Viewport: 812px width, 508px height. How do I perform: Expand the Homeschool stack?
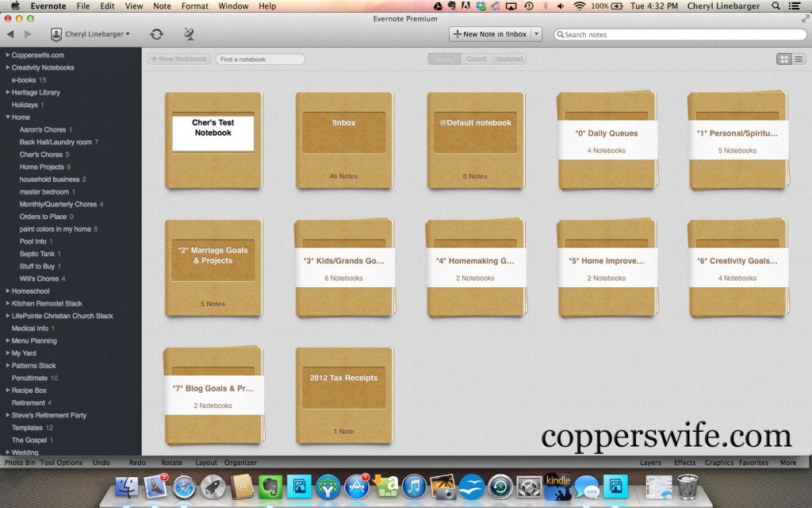[8, 291]
